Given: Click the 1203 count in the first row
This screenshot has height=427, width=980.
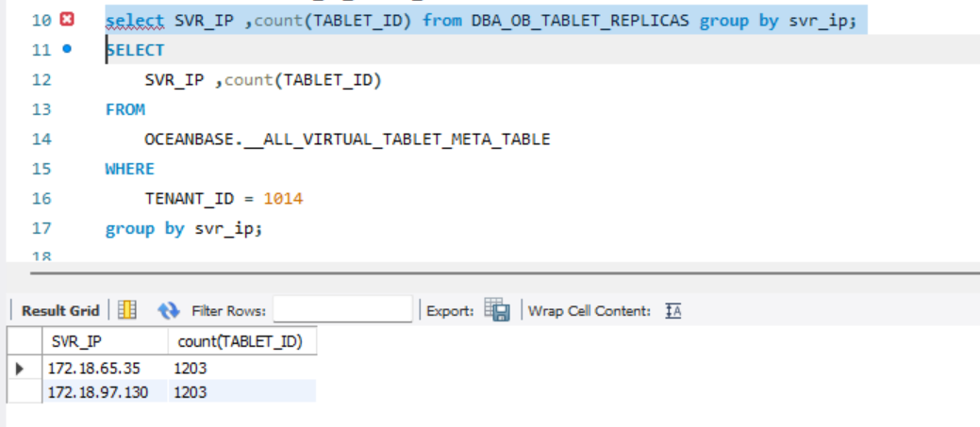Looking at the screenshot, I should (x=191, y=369).
